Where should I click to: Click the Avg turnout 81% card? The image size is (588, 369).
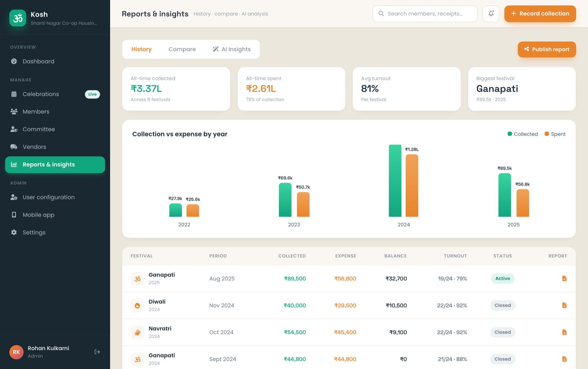click(x=406, y=89)
